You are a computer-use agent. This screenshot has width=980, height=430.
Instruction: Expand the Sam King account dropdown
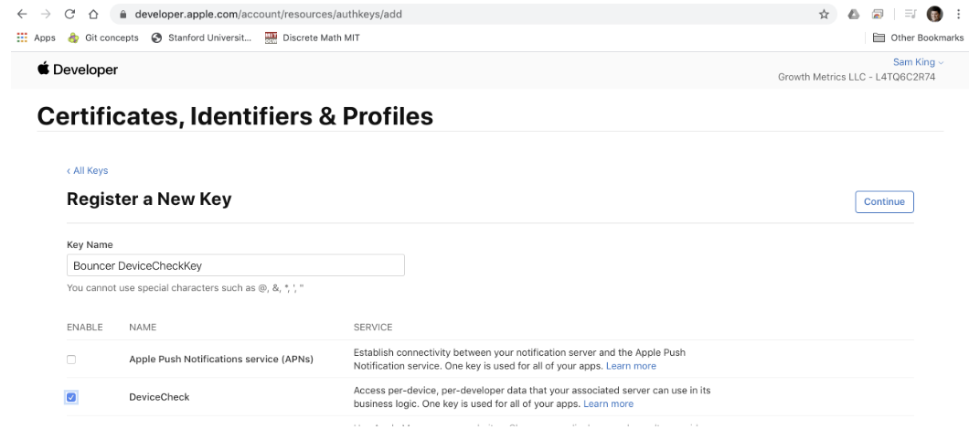[918, 62]
